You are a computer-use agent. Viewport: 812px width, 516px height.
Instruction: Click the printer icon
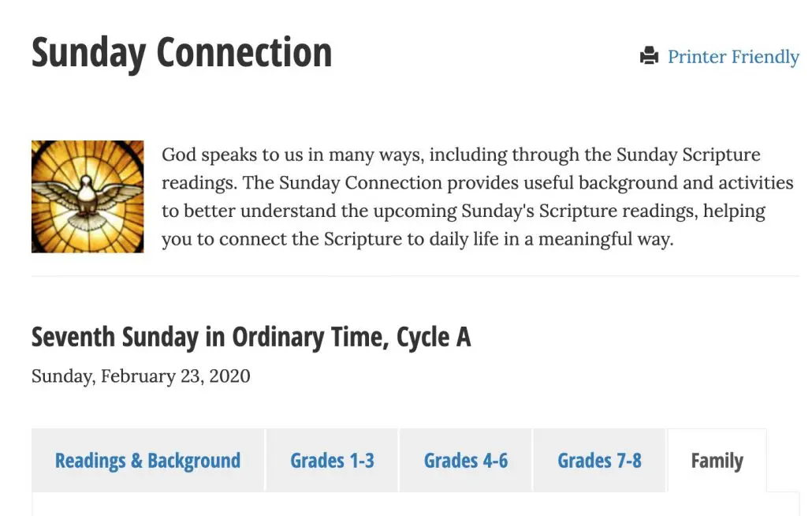(649, 57)
